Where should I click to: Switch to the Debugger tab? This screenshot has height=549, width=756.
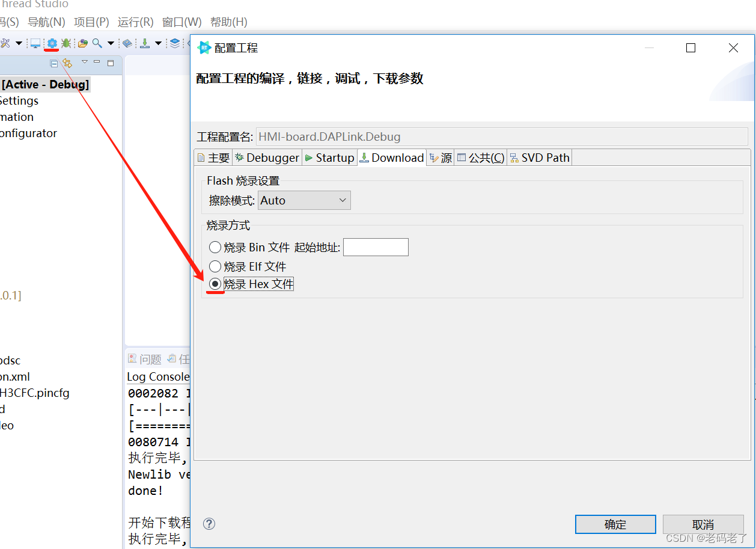(x=267, y=157)
